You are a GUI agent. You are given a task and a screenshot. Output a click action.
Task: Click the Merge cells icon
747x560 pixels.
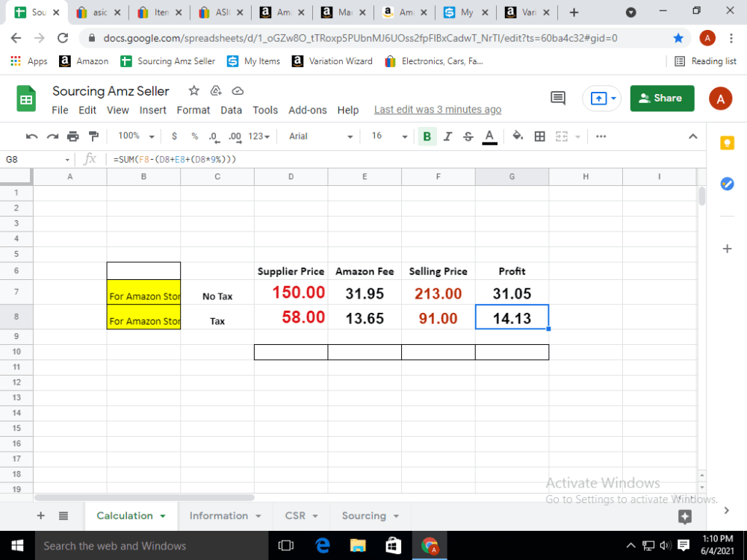coord(562,137)
